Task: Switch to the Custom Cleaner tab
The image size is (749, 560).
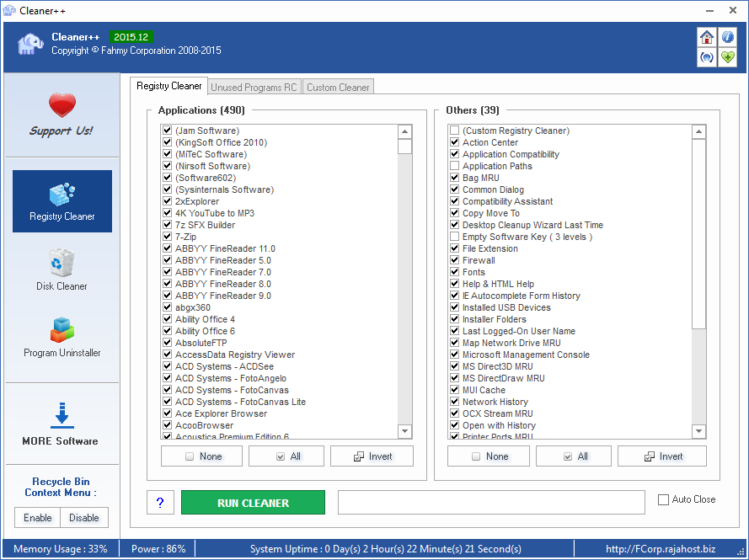Action: 338,86
